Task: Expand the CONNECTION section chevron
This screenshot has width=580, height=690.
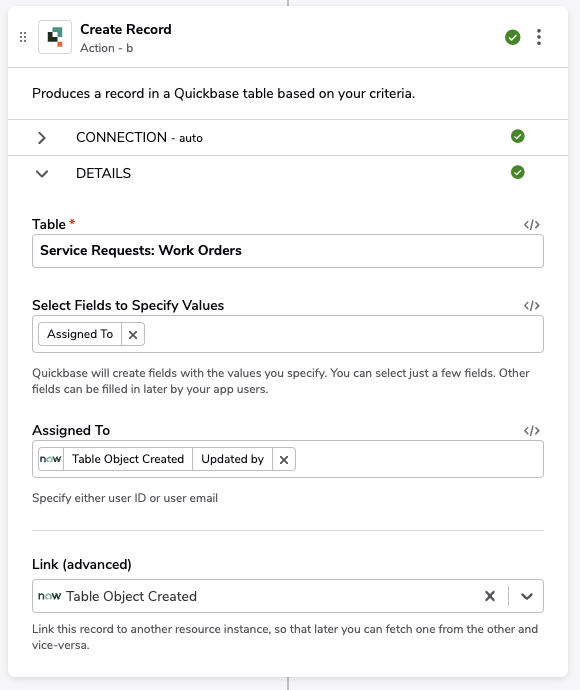Action: coord(42,138)
